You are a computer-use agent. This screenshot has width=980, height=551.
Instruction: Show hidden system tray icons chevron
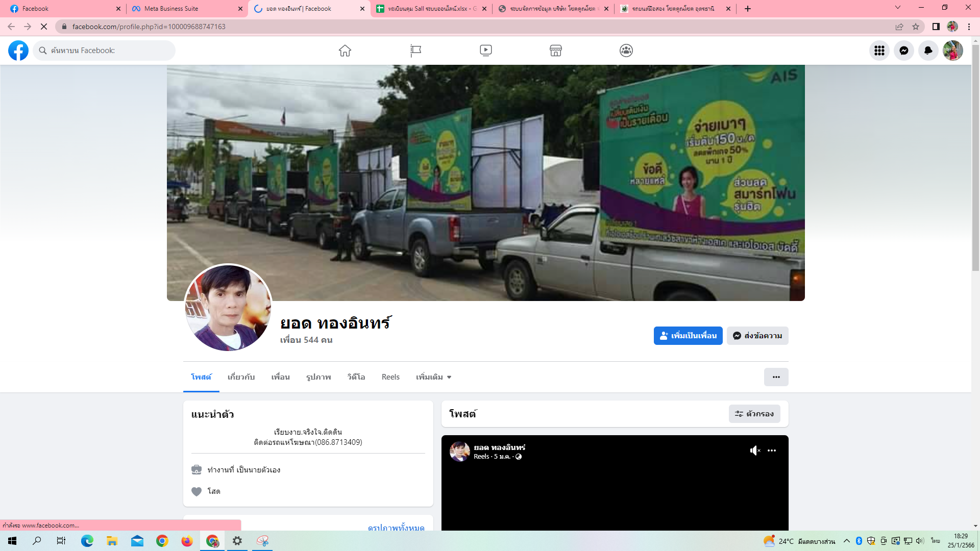coord(846,541)
